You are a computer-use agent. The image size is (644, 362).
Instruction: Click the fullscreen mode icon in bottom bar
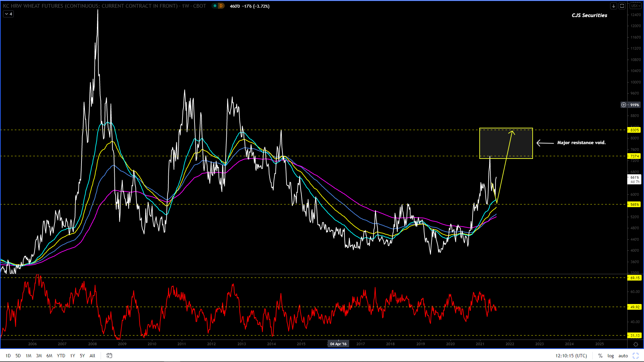tap(635, 356)
